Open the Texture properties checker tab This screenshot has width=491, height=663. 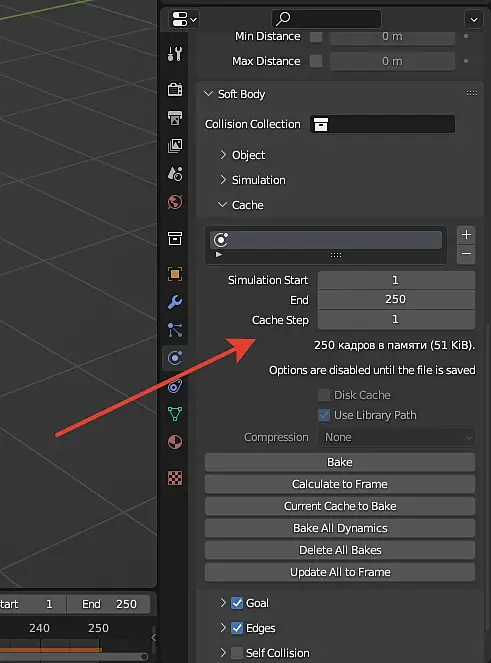click(175, 478)
